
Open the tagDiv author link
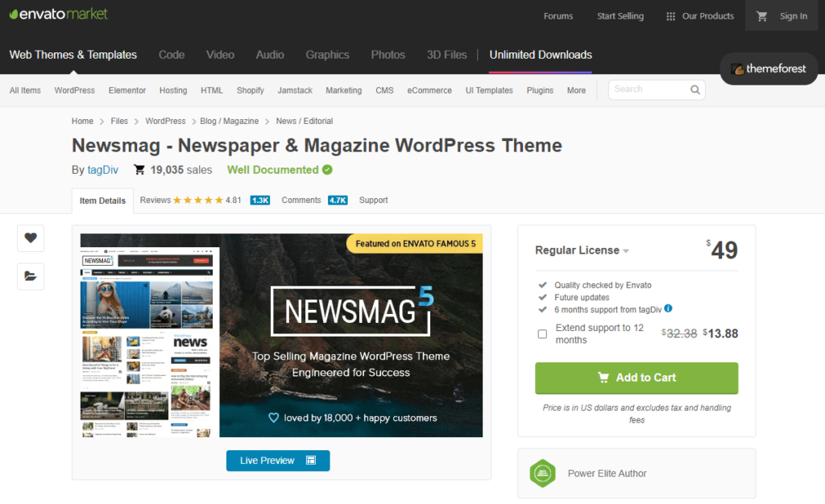102,170
